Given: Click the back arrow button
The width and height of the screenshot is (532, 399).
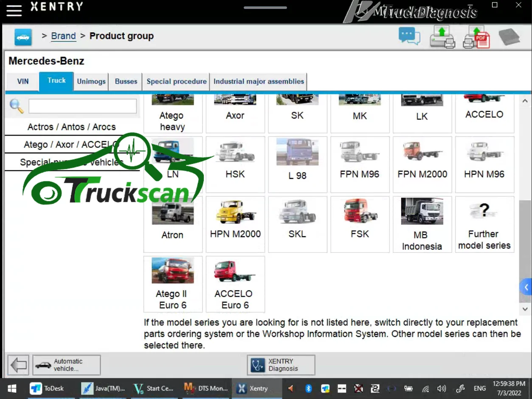Looking at the screenshot, I should pos(18,365).
